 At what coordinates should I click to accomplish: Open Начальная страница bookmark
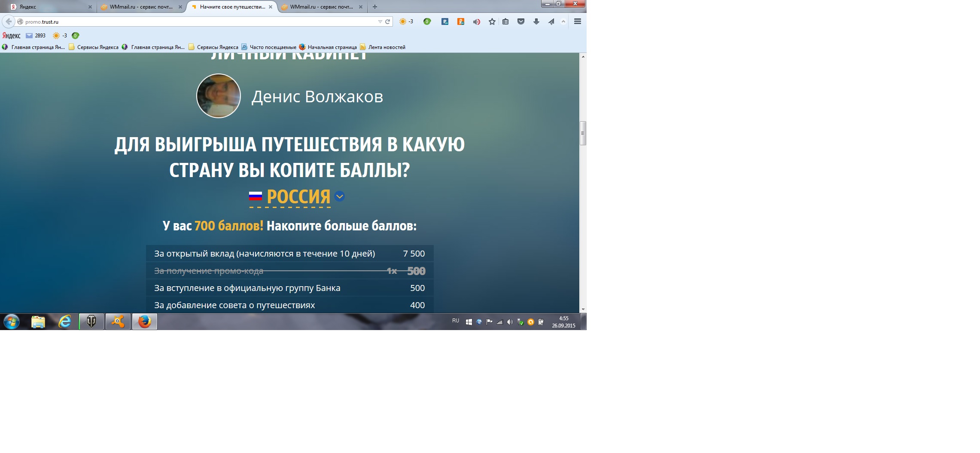[x=328, y=47]
